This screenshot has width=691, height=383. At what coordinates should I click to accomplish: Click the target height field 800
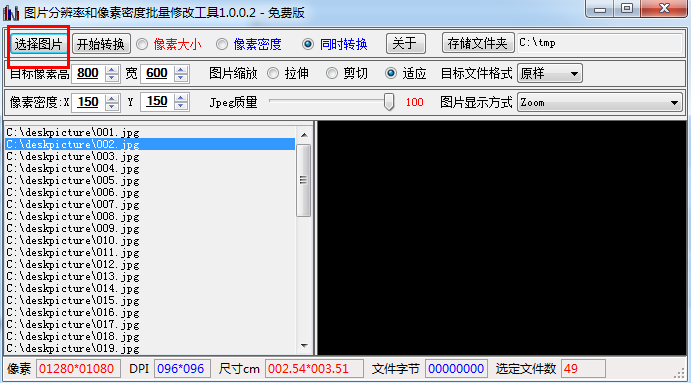tap(88, 73)
